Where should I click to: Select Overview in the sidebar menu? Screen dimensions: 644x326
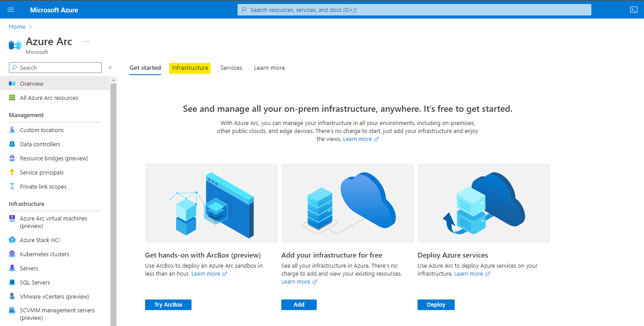point(55,83)
